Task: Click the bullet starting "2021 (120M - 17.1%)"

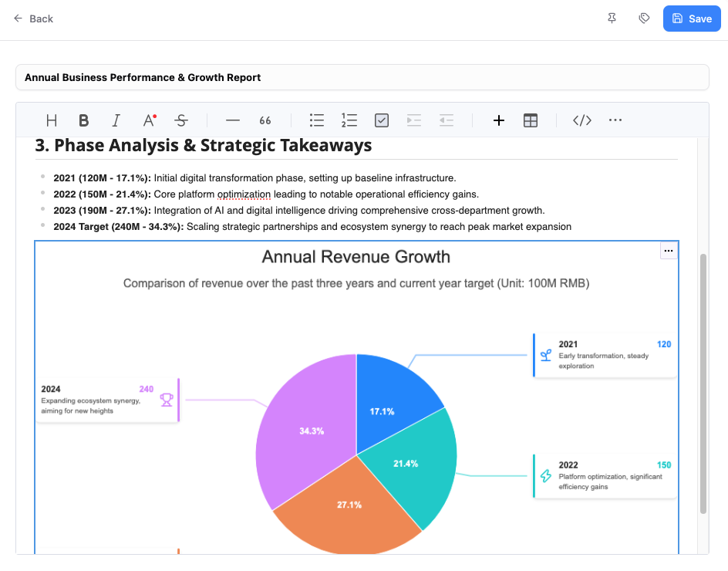Action: 255,178
